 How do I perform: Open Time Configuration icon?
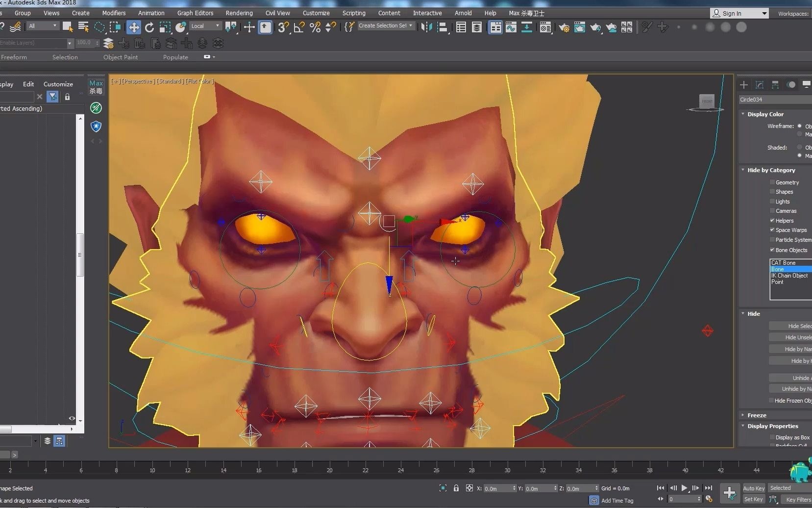point(709,499)
